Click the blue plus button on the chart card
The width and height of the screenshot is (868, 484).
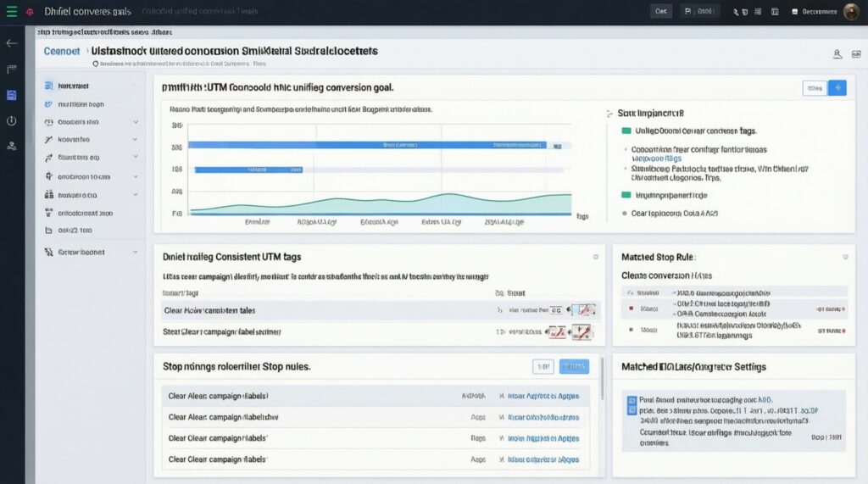(837, 87)
